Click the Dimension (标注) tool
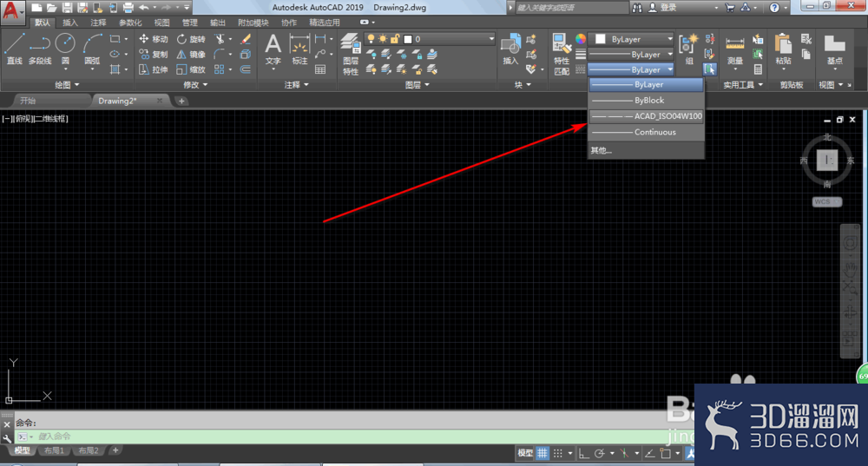 point(299,49)
